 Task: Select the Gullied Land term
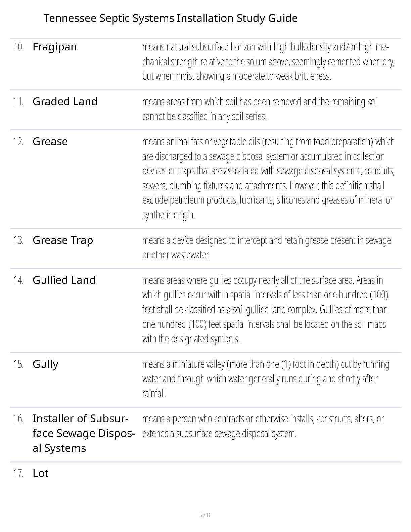64,280
